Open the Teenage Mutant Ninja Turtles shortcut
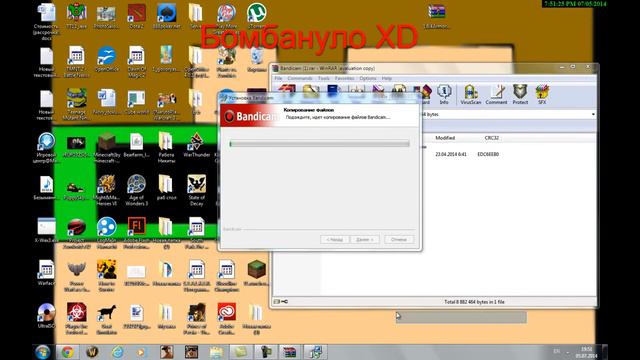Image resolution: width=640 pixels, height=360 pixels. (76, 104)
